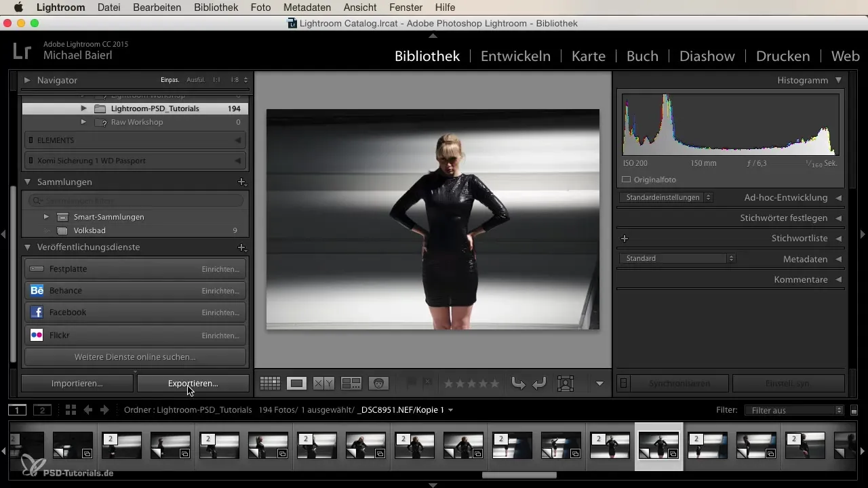This screenshot has width=868, height=488.
Task: Set navigator zoom to Ausfül.
Action: [196, 80]
